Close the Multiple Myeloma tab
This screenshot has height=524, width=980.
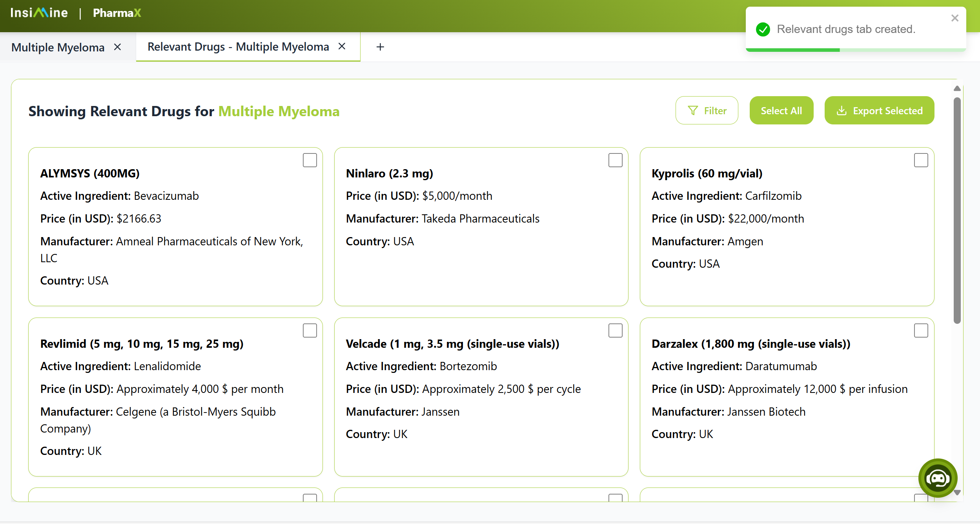pos(117,47)
